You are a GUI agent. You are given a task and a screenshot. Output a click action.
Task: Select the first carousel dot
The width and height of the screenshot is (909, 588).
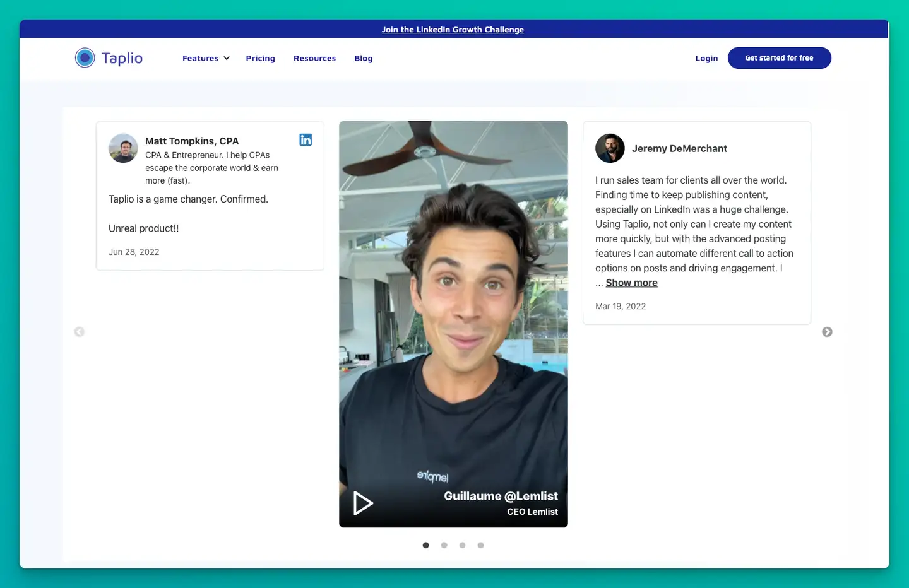tap(426, 545)
